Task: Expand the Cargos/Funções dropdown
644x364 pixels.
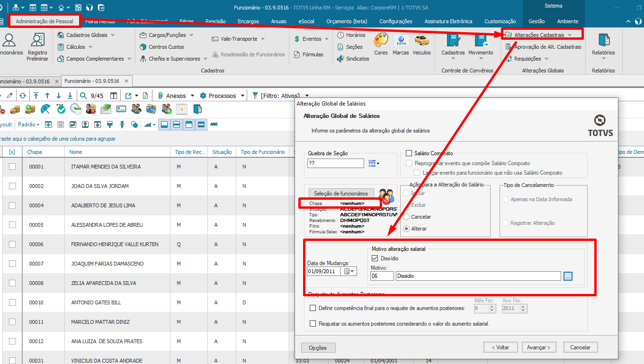Action: [x=191, y=35]
